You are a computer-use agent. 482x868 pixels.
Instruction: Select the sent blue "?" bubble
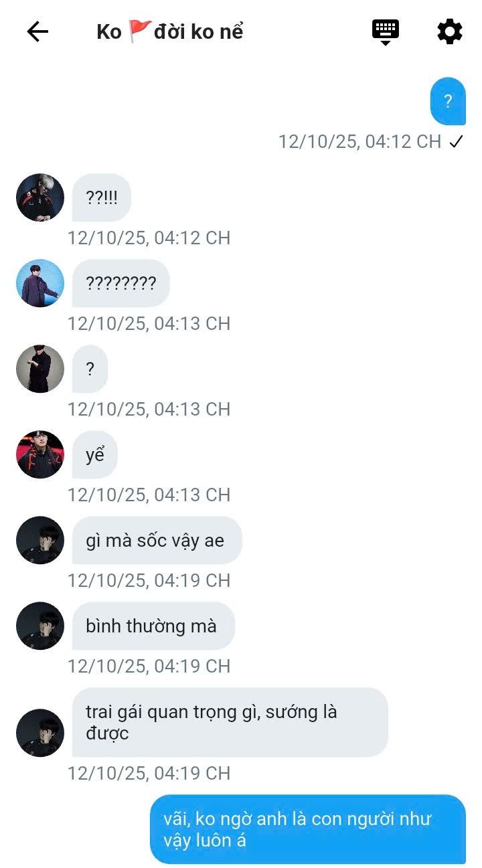[x=448, y=101]
